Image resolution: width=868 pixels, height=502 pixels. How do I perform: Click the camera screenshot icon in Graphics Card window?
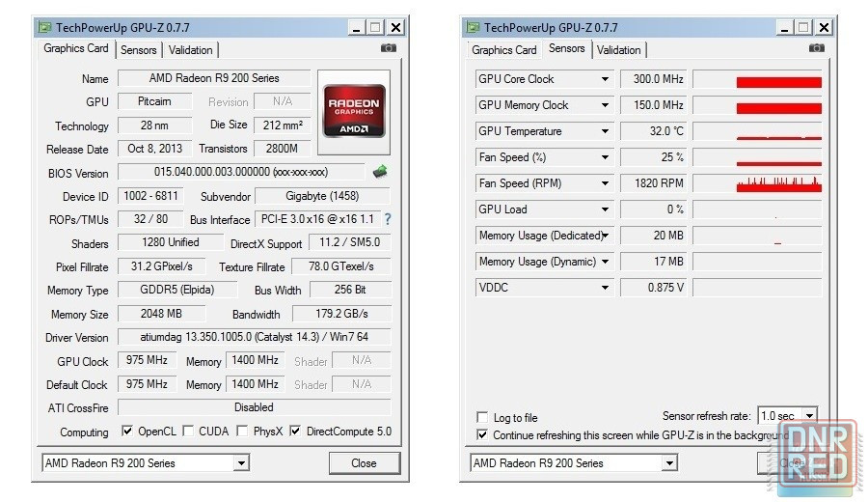pos(388,48)
